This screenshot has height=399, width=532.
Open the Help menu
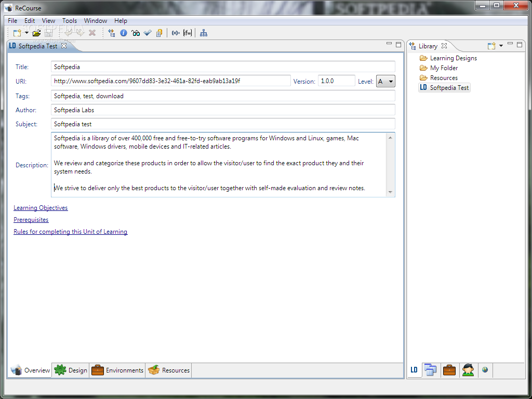[x=121, y=21]
